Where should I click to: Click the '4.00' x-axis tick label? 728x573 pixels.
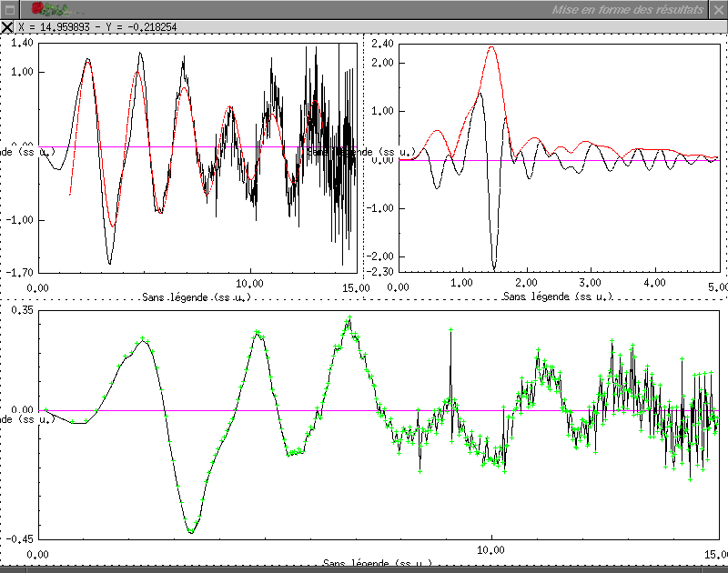(x=654, y=283)
